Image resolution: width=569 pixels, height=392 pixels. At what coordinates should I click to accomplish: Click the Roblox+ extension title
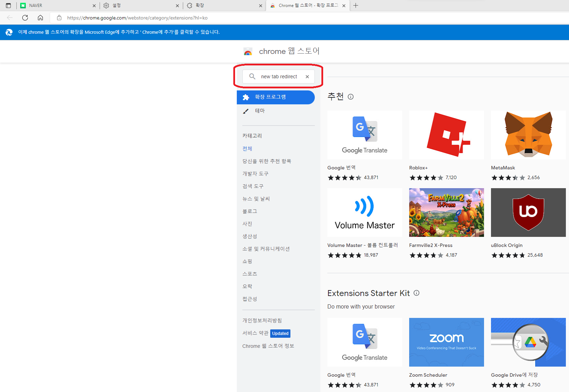click(418, 168)
